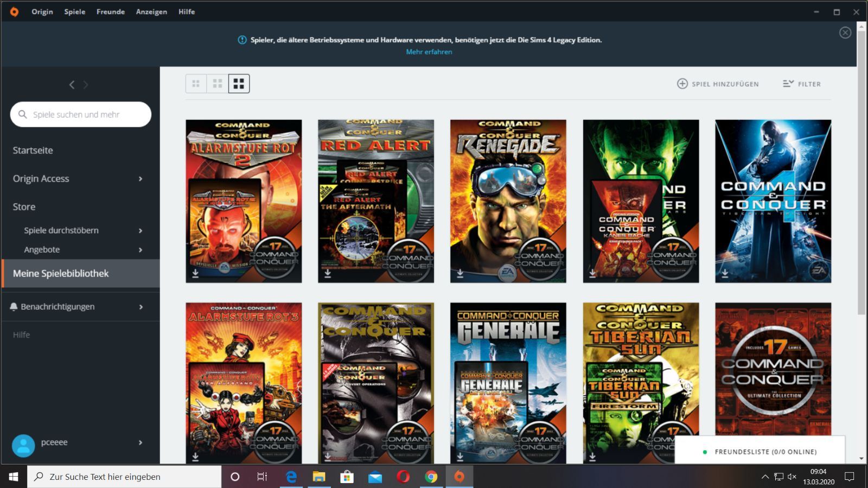Click the pceeee user avatar
The height and width of the screenshot is (488, 868).
(23, 446)
